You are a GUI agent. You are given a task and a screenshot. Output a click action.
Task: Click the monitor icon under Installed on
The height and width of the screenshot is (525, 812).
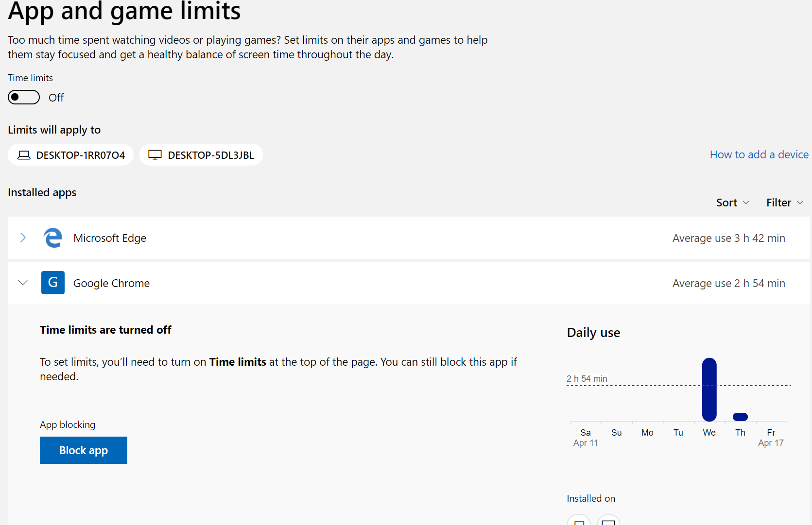608,522
